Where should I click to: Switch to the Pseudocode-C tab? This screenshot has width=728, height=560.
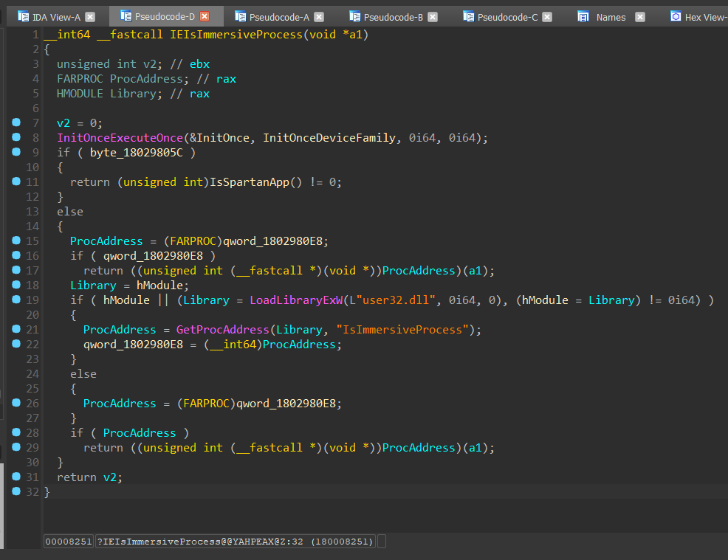507,17
